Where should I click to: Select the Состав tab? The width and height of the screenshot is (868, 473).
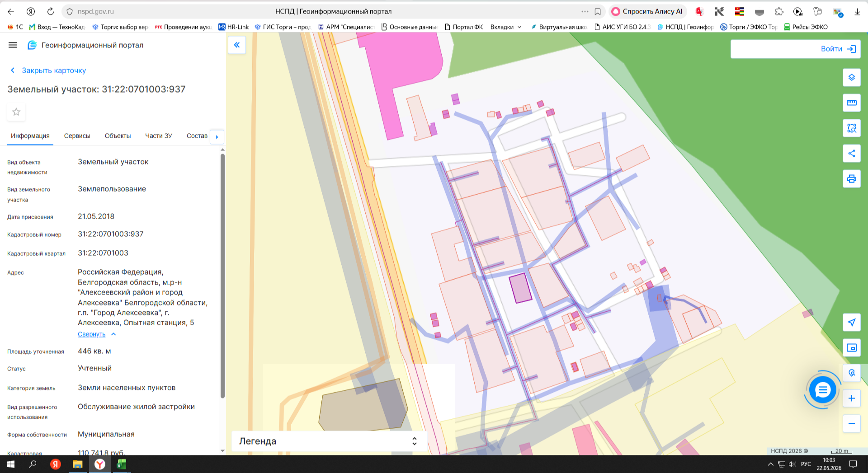click(197, 136)
